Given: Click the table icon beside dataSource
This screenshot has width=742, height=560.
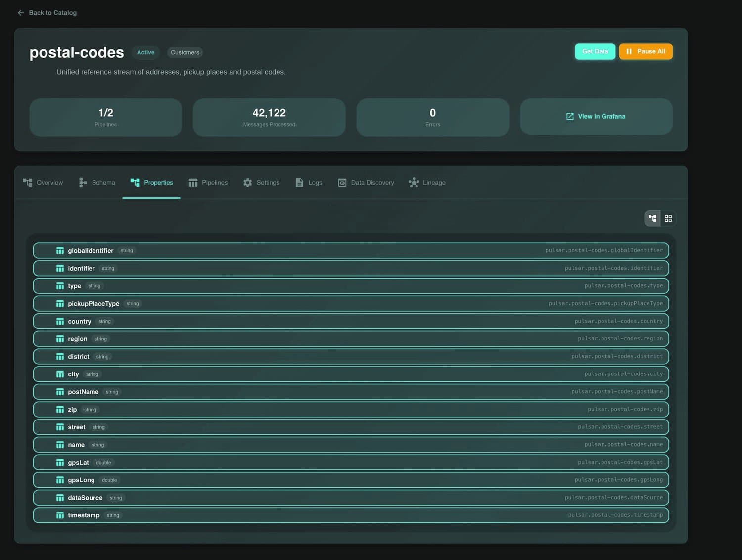Looking at the screenshot, I should click(60, 498).
